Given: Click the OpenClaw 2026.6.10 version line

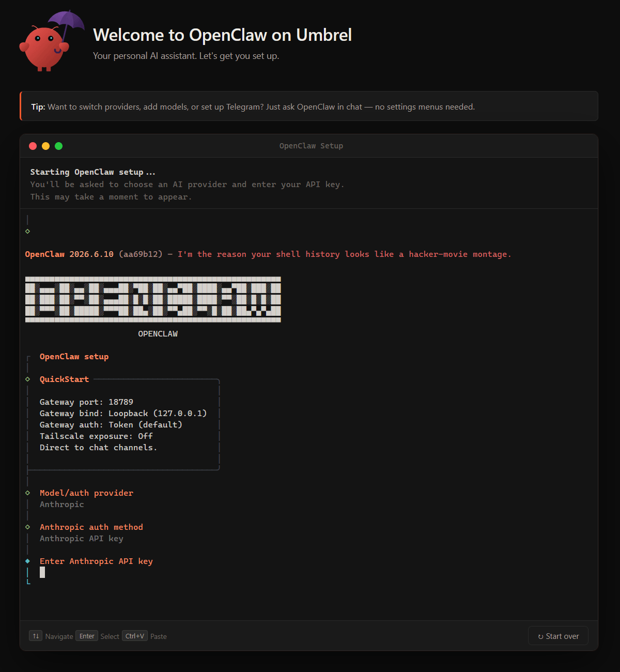Looking at the screenshot, I should [x=268, y=254].
